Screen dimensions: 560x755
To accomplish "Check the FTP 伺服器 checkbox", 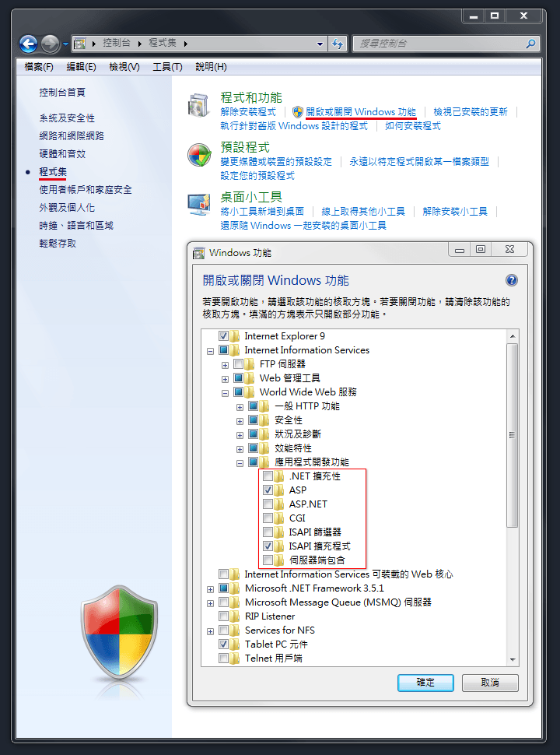I will click(x=238, y=364).
